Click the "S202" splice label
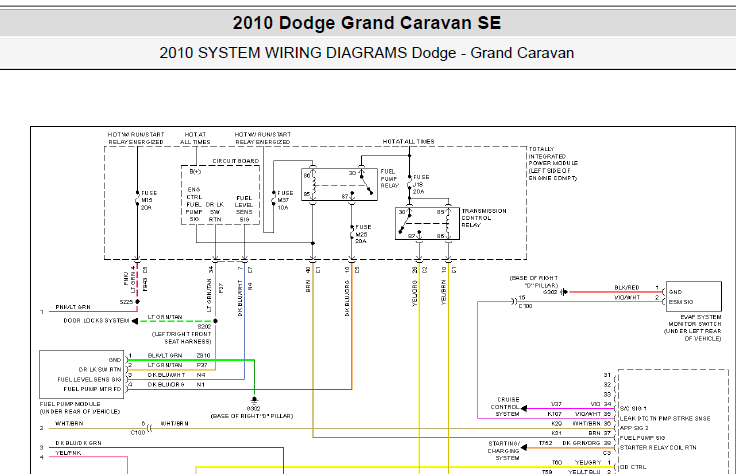The image size is (736, 474). coord(204,326)
